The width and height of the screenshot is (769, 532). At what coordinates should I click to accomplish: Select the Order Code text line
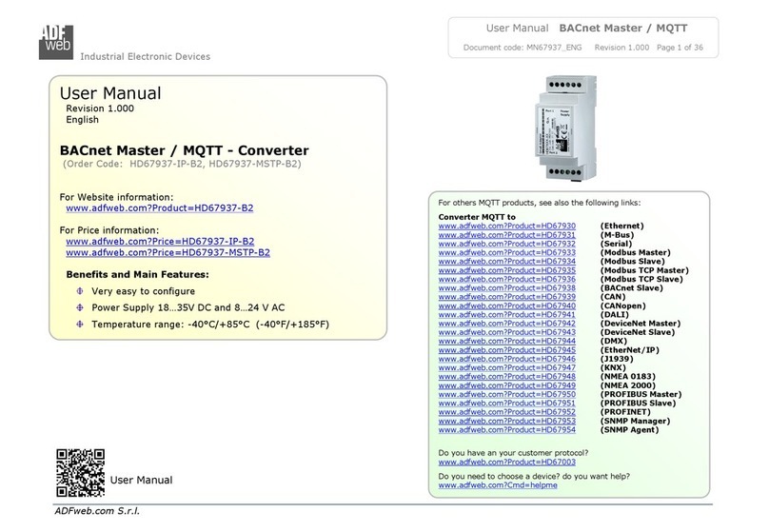[182, 164]
